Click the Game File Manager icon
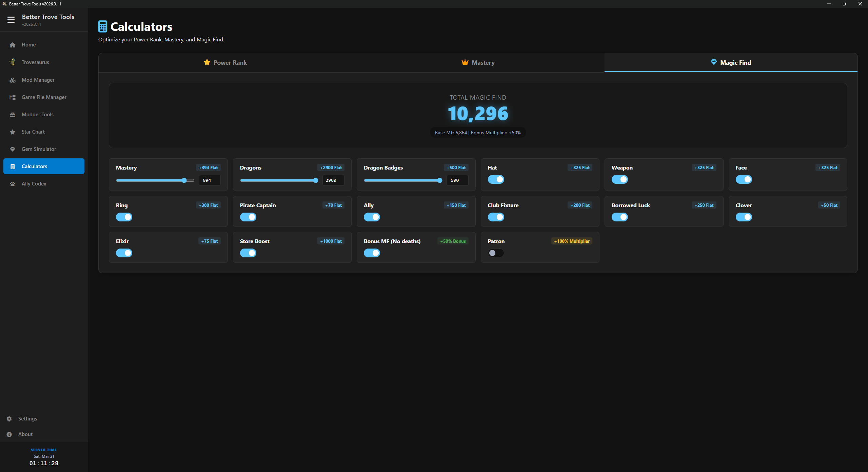Image resolution: width=868 pixels, height=472 pixels. tap(13, 97)
